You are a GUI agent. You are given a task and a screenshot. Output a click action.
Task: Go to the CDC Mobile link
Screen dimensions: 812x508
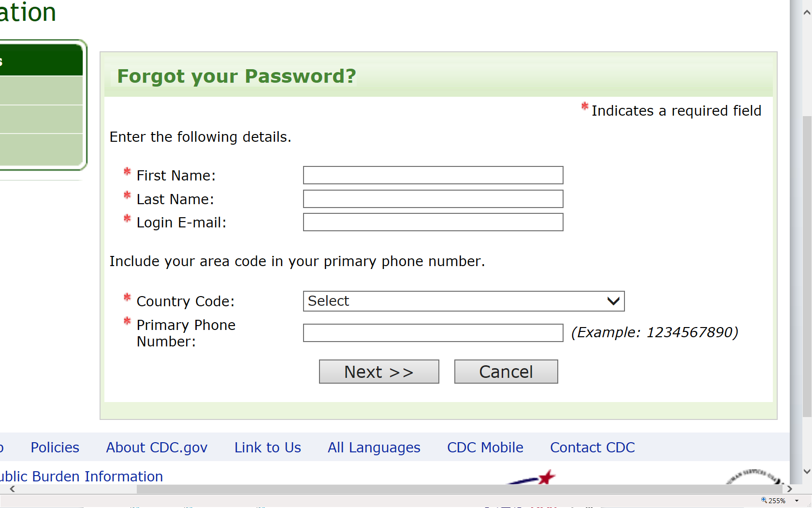[485, 448]
